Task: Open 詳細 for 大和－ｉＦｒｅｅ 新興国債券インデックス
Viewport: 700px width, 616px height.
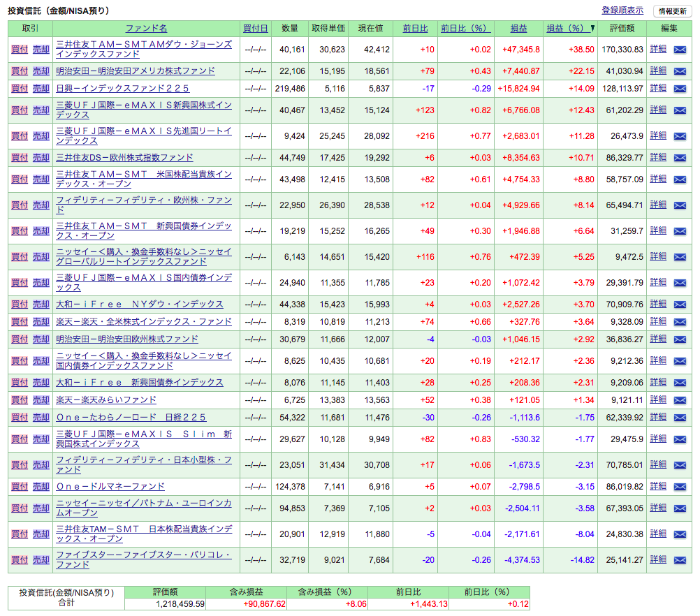Action: coord(658,382)
